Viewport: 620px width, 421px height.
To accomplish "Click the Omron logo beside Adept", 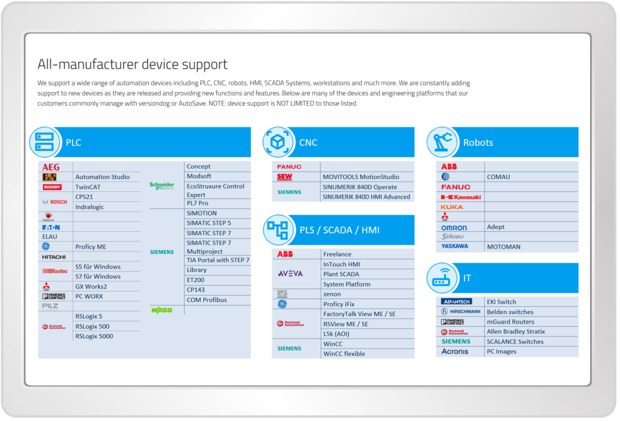I will coord(454,227).
